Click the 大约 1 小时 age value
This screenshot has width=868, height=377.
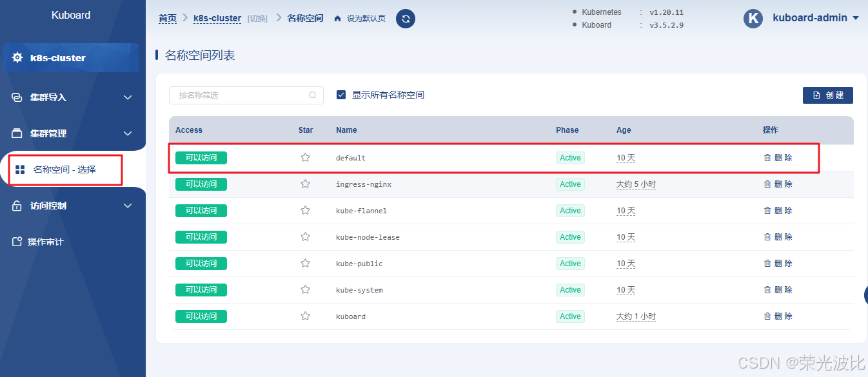(636, 316)
